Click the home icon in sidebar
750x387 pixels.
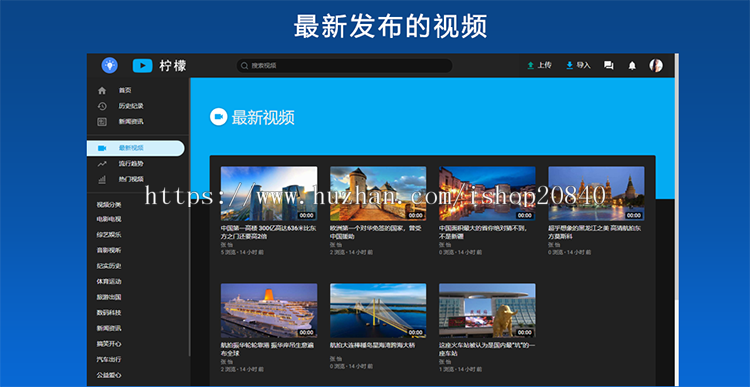[x=102, y=90]
